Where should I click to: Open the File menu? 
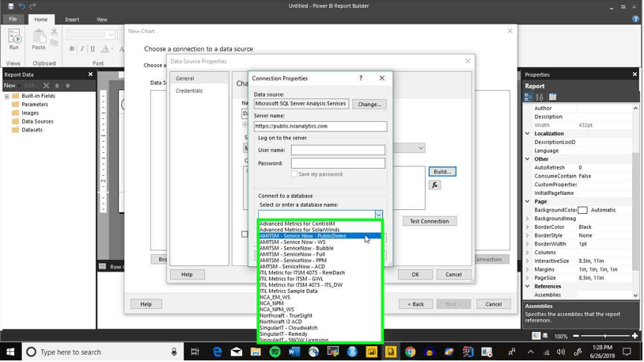(13, 19)
